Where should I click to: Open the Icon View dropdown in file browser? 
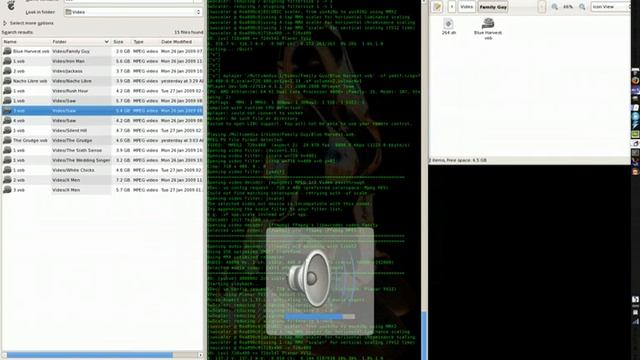pos(611,7)
